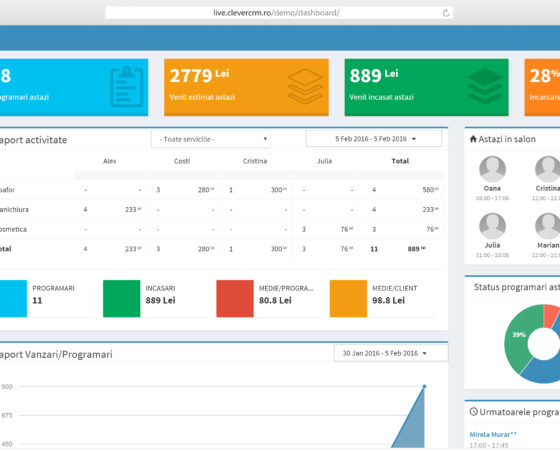Image resolution: width=560 pixels, height=450 pixels.
Task: Click the green INCASARI color square
Action: pyautogui.click(x=121, y=299)
